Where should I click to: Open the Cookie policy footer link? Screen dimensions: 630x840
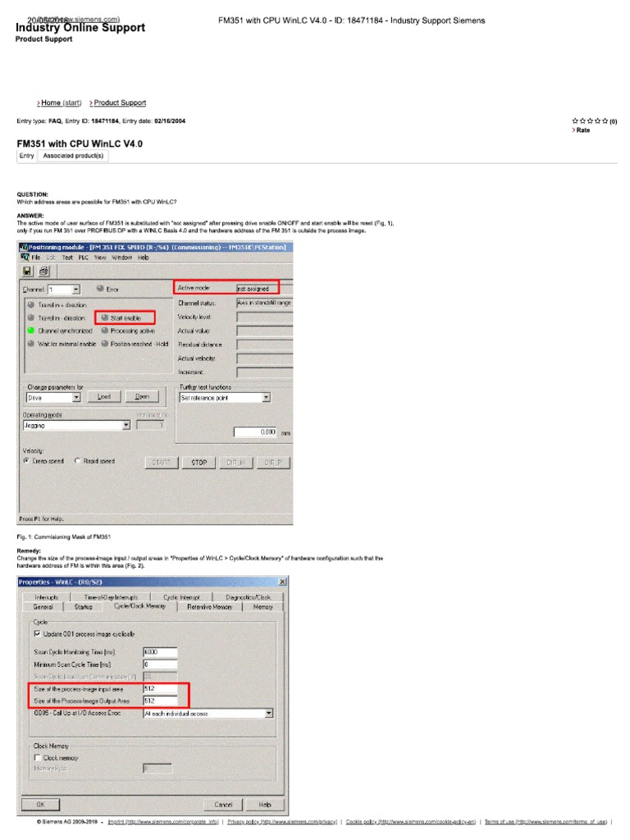pyautogui.click(x=411, y=822)
